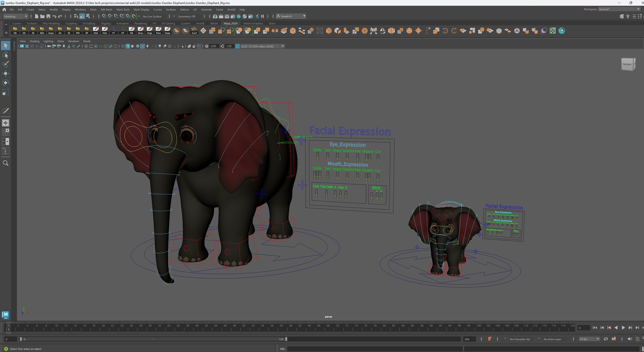The width and height of the screenshot is (644, 352).
Task: Open the Suresh G account dropdown
Action: click(291, 16)
